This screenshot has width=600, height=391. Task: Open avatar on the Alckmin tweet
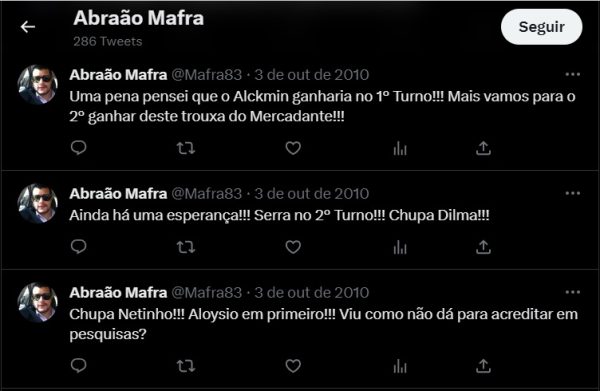click(38, 85)
